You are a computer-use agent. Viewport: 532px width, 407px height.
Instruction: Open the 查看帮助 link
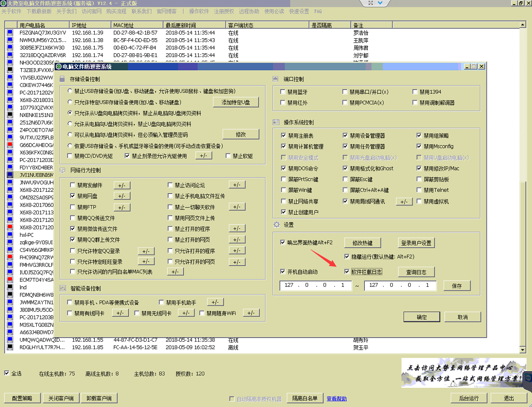(x=337, y=399)
